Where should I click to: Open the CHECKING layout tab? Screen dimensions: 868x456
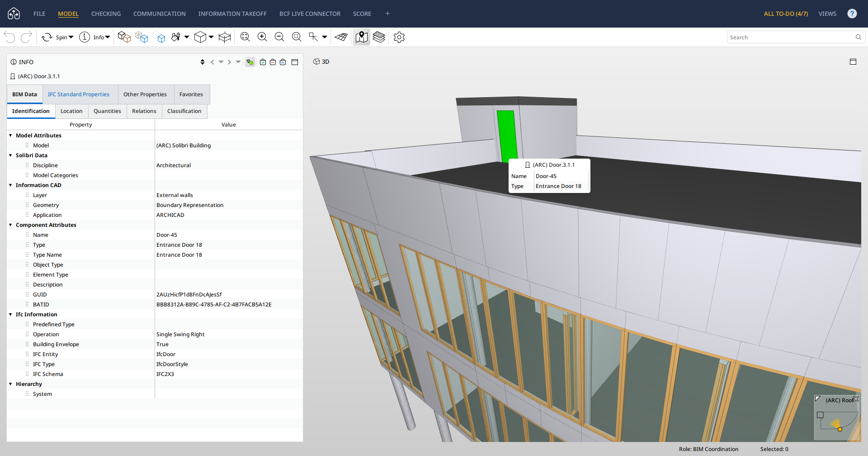(x=106, y=14)
